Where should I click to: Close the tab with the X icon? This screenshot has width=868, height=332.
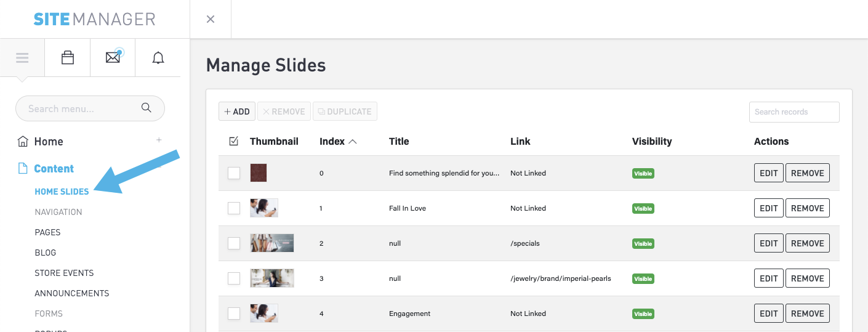211,19
